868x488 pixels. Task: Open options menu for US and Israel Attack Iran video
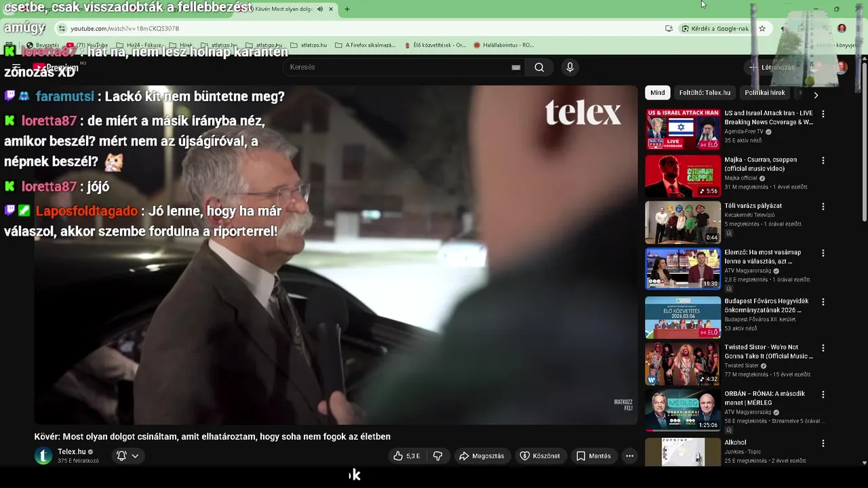pos(823,114)
